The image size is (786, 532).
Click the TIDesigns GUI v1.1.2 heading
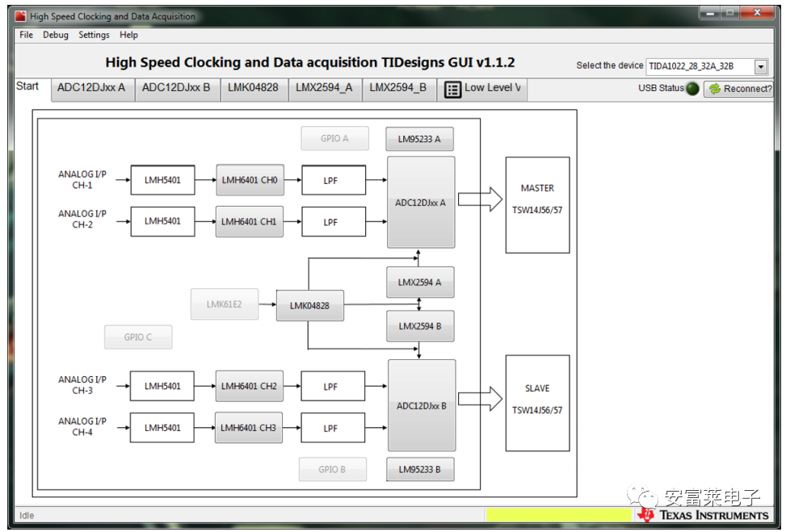[x=309, y=62]
